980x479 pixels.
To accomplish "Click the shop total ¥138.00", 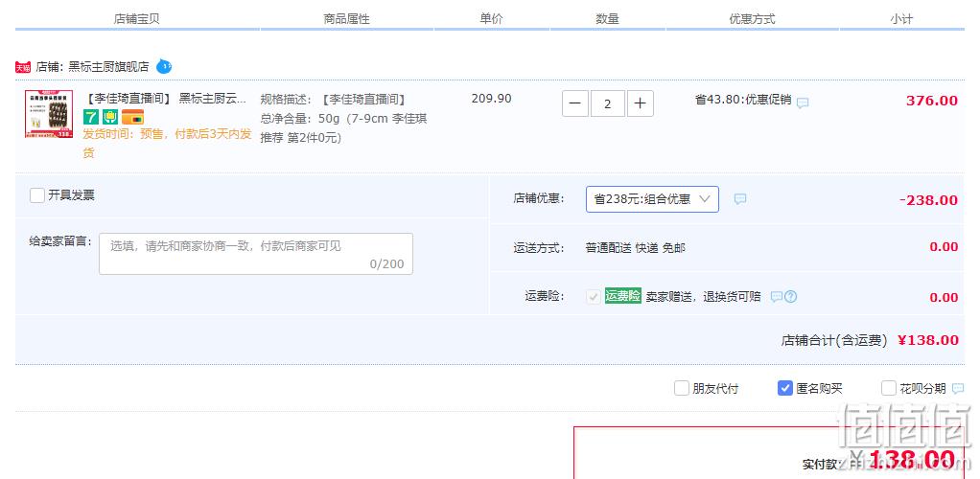I will [x=928, y=340].
